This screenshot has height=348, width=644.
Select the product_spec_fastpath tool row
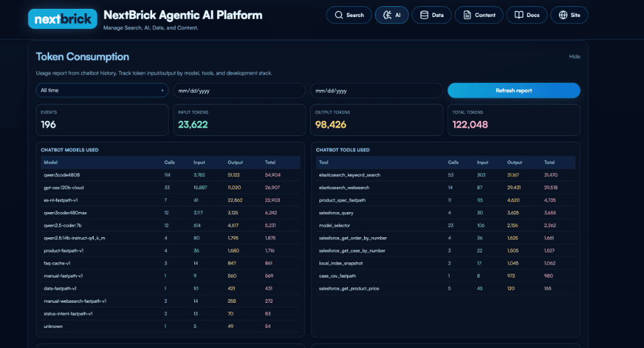pyautogui.click(x=446, y=200)
